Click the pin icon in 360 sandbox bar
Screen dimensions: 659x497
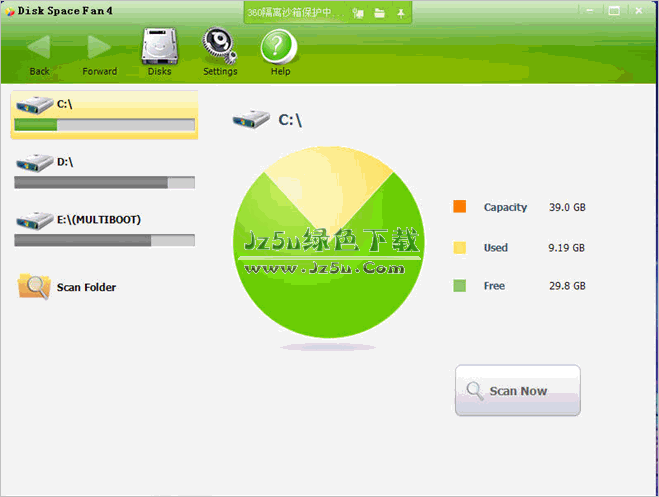401,13
